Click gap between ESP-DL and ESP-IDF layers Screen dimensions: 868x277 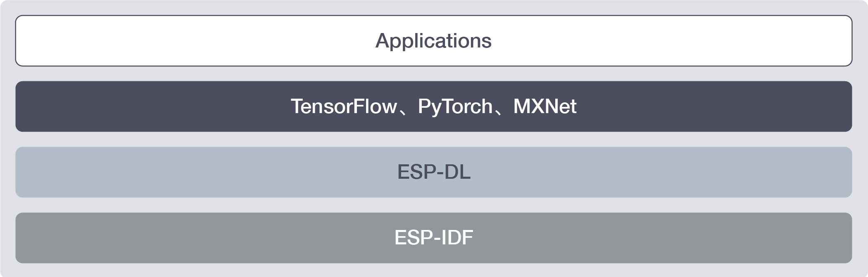tap(434, 205)
